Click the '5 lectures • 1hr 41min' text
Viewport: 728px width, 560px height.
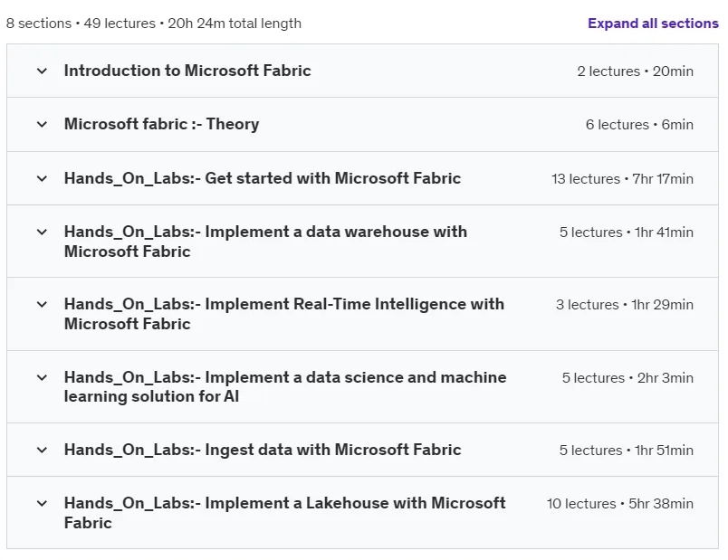pos(627,232)
